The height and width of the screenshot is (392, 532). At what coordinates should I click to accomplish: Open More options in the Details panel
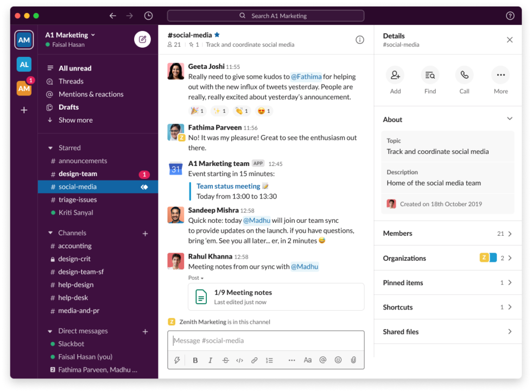point(500,75)
